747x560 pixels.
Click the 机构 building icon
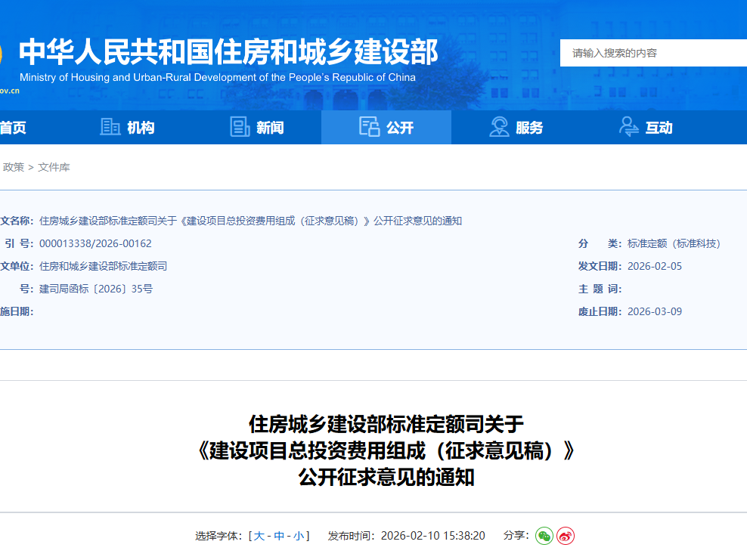pos(109,127)
